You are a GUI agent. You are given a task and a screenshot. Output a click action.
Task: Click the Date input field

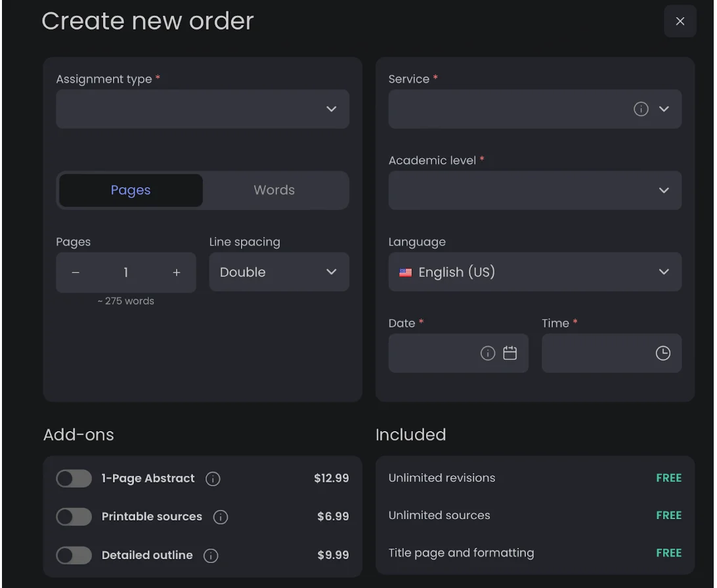point(458,352)
